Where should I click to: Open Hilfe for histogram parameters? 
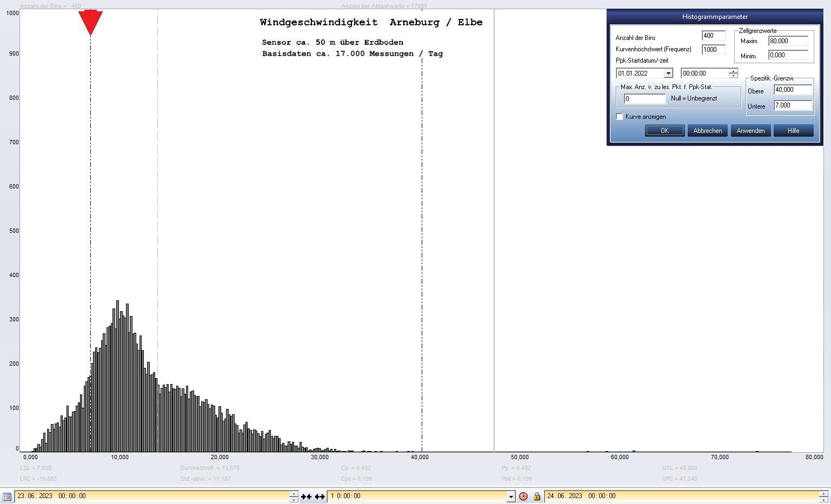[x=793, y=131]
